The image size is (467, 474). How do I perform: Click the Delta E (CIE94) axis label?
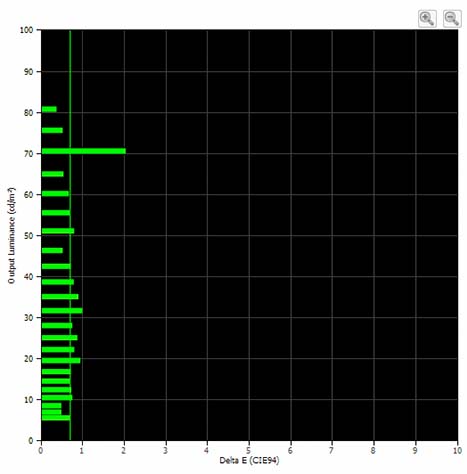pyautogui.click(x=249, y=460)
